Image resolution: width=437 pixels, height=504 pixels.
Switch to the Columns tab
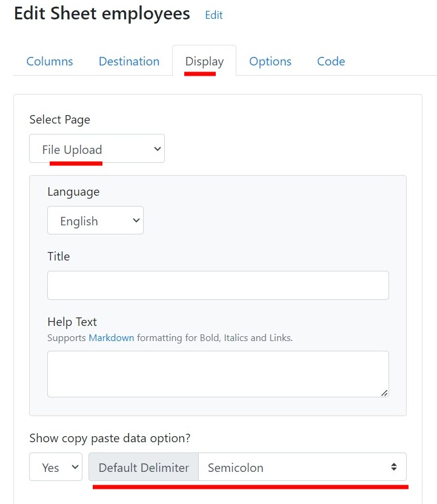click(50, 61)
